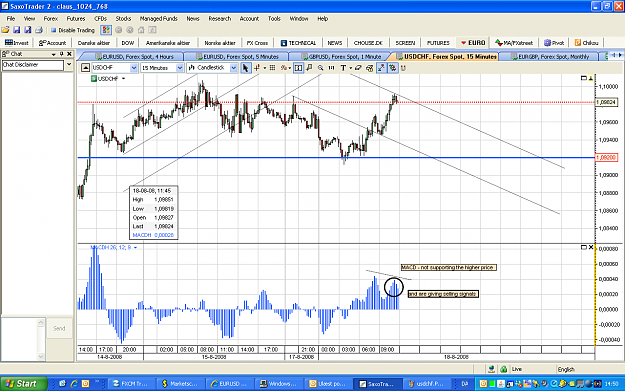Close the MACDH indicator panel
This screenshot has width=625, height=391.
click(591, 248)
